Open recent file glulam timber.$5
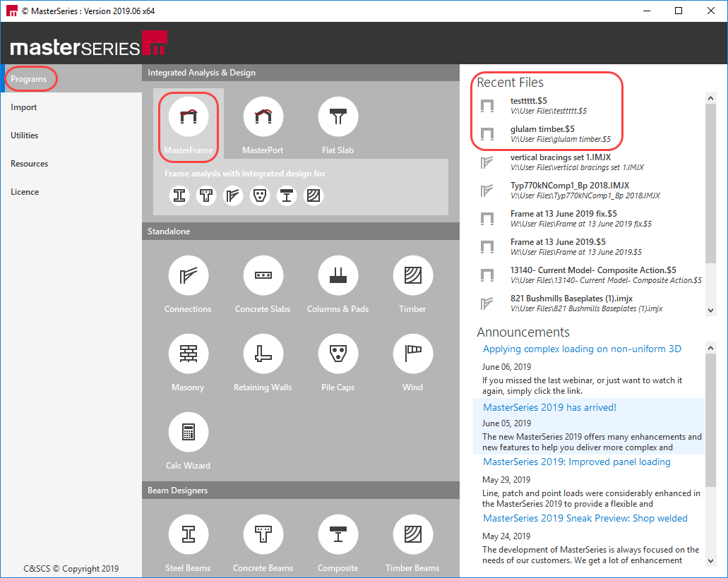728x578 pixels. click(542, 129)
